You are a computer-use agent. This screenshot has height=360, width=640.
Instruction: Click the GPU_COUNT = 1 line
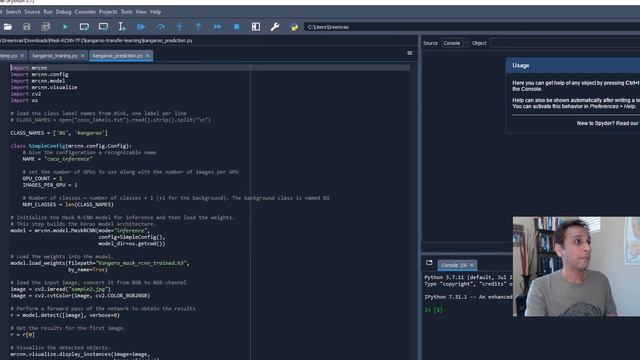[42, 178]
